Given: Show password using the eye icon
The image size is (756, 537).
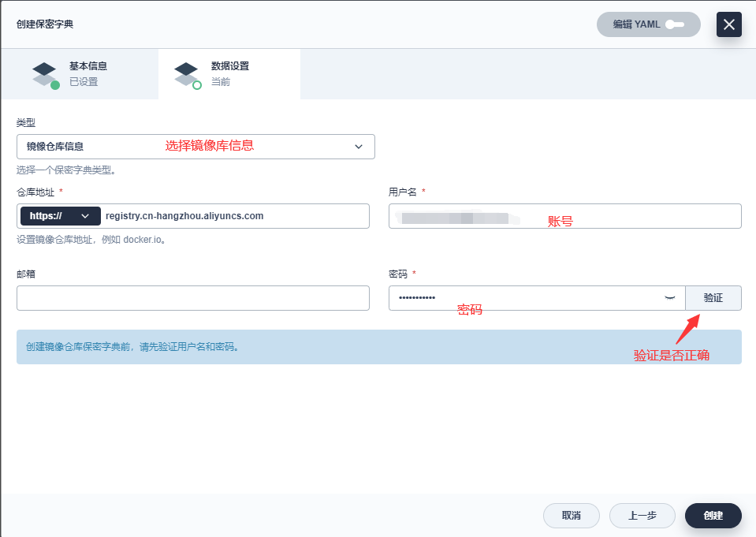Looking at the screenshot, I should pyautogui.click(x=670, y=297).
